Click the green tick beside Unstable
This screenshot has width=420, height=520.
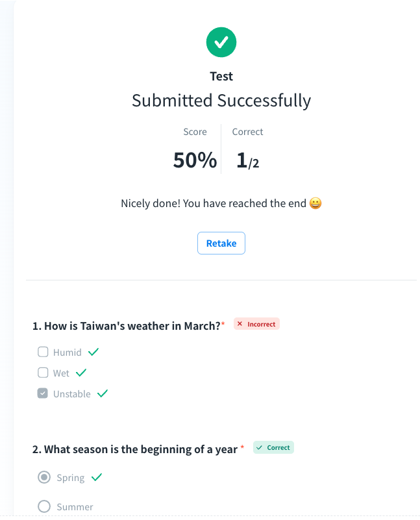103,393
